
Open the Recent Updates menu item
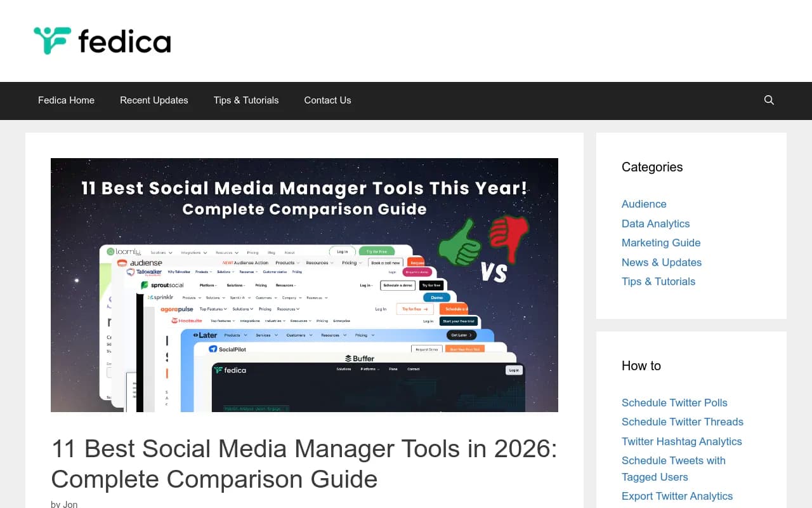tap(154, 100)
